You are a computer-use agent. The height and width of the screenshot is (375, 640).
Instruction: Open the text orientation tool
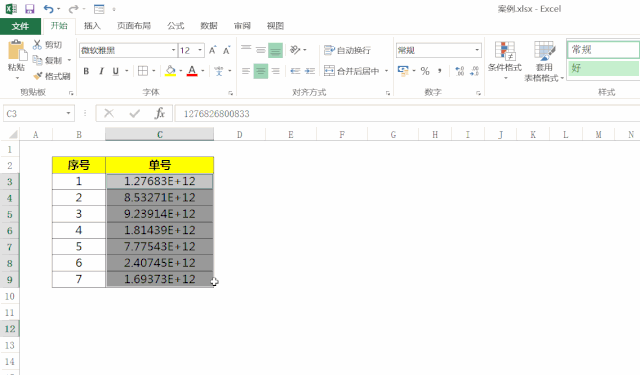pos(295,50)
